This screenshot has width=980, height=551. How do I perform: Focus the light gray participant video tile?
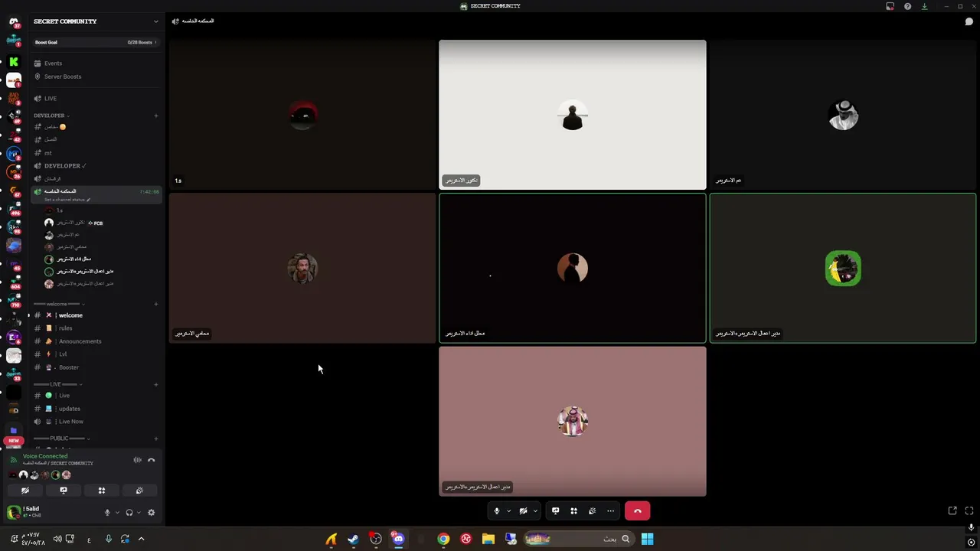(573, 114)
